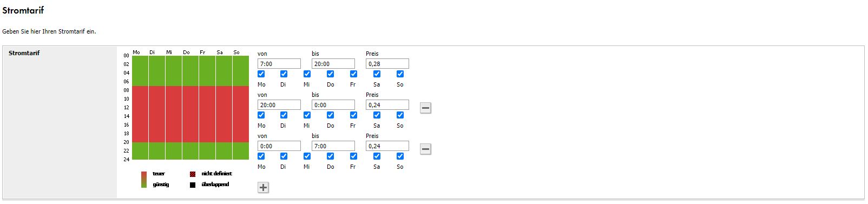Viewport: 868px width, 204px height.
Task: Click the 'bis' field showing 20:00
Action: (x=333, y=64)
